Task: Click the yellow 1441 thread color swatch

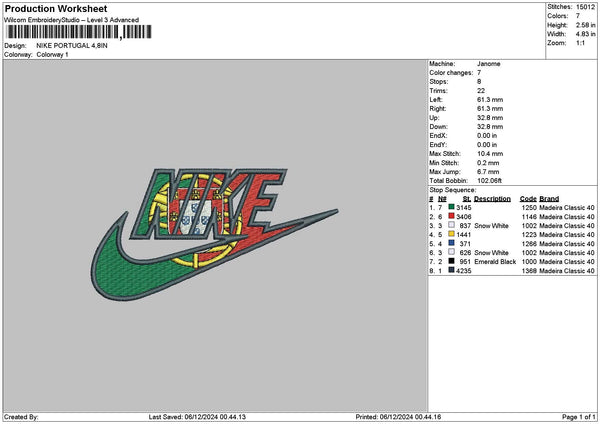Action: [452, 234]
